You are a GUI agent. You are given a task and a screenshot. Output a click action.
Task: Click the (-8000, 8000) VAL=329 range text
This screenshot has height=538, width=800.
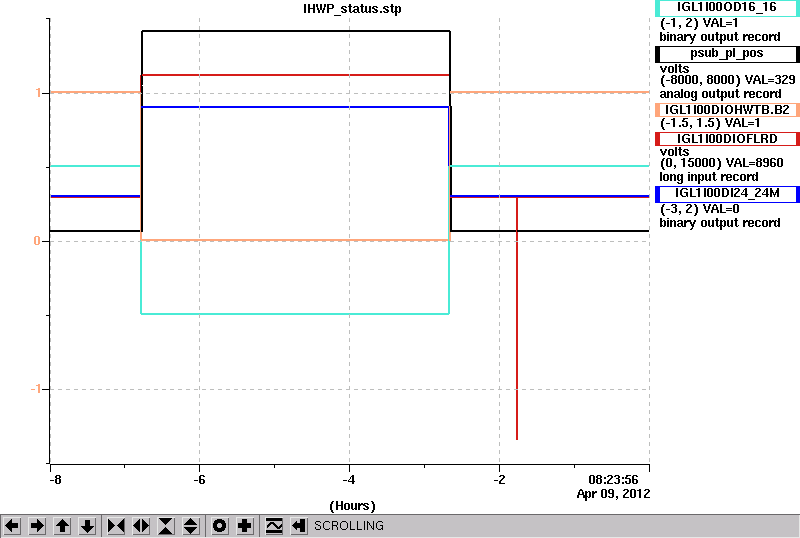728,80
